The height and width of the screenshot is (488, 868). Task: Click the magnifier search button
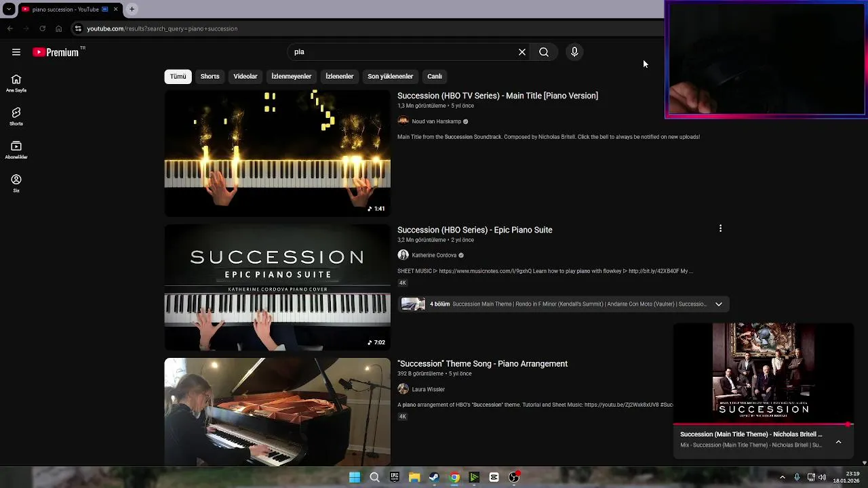click(544, 52)
